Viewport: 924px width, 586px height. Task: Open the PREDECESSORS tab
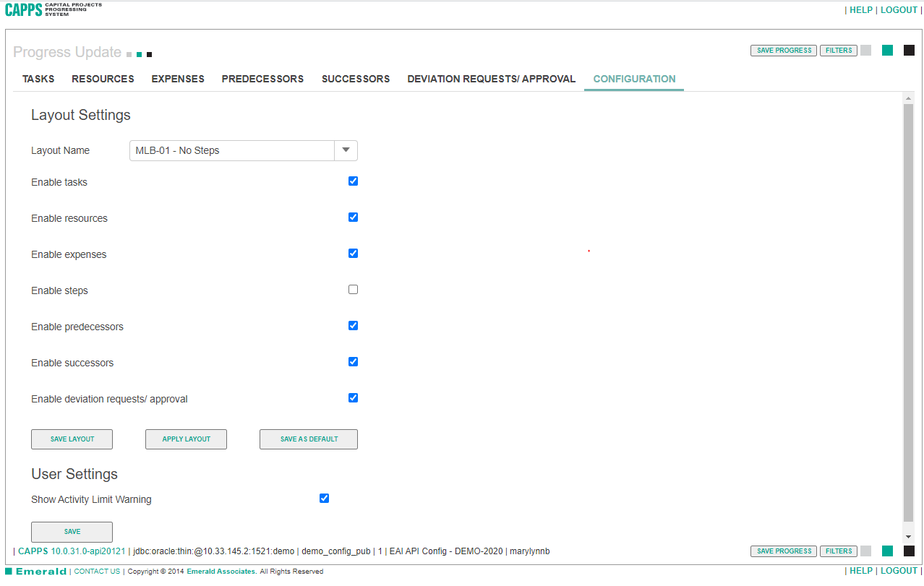pos(262,79)
